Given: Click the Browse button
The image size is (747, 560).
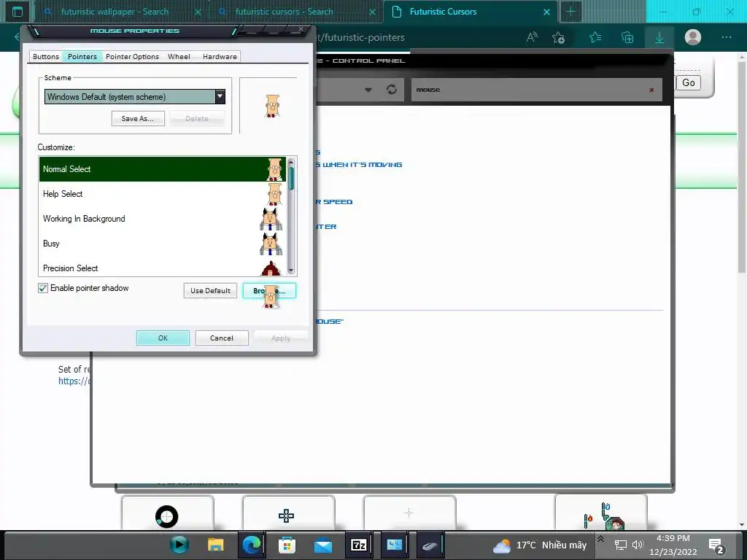Looking at the screenshot, I should pyautogui.click(x=269, y=290).
